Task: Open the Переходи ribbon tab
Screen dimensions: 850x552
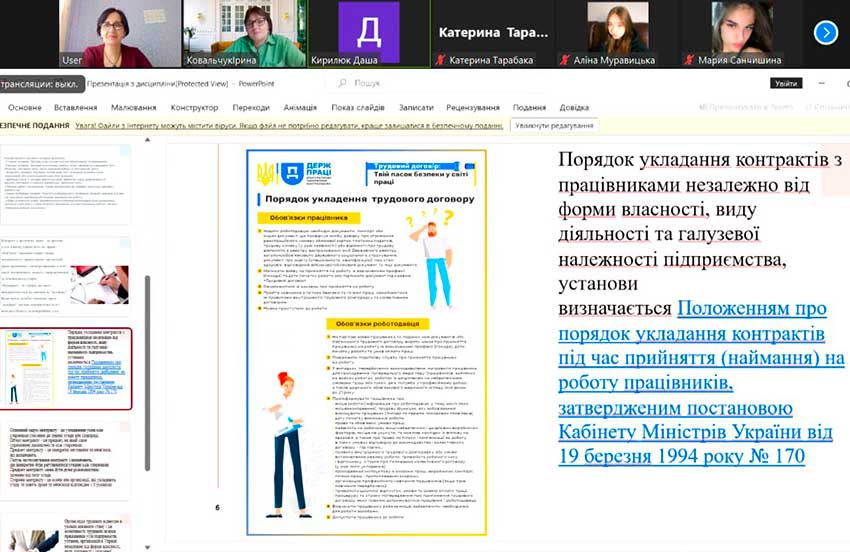Action: (x=251, y=107)
